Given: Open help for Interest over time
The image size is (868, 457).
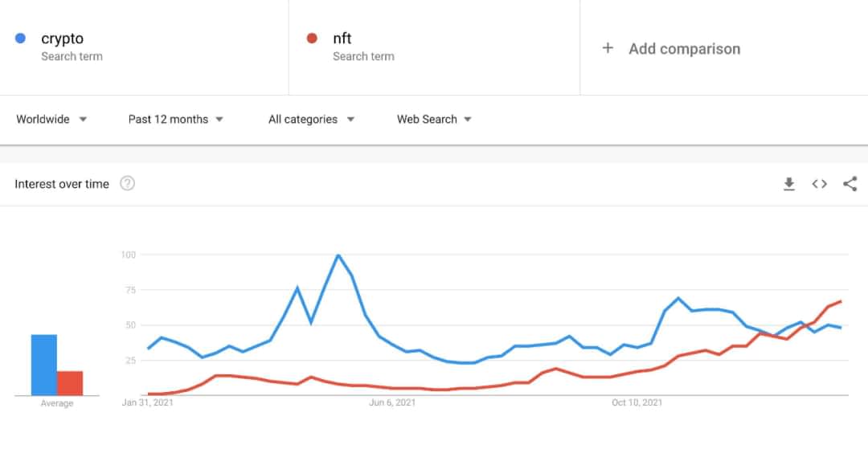Looking at the screenshot, I should tap(127, 183).
